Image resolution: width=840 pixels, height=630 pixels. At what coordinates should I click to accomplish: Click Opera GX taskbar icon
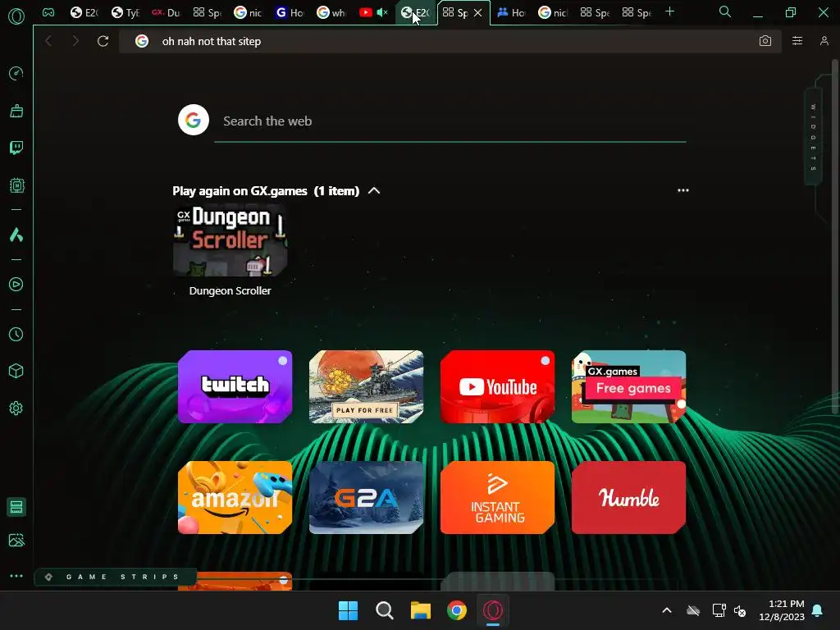tap(493, 610)
